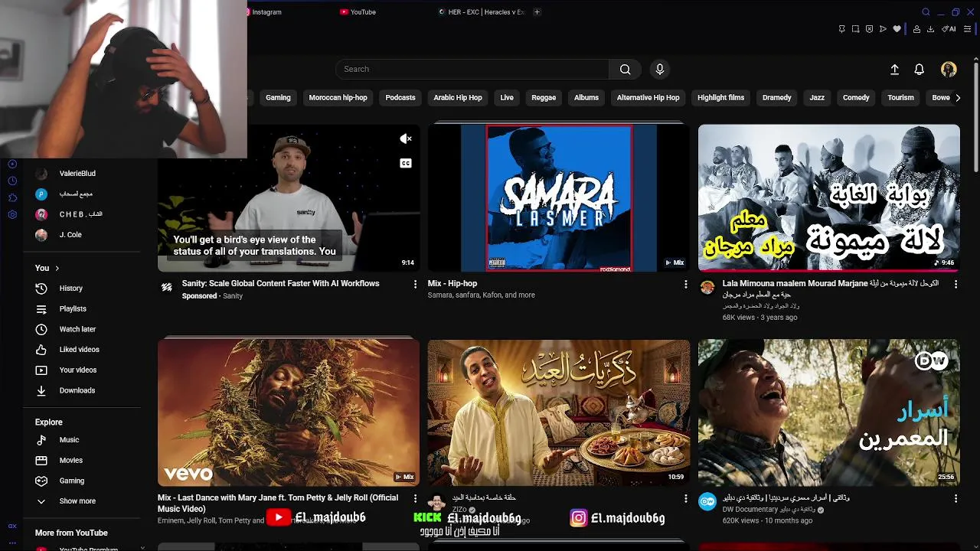Open options menu for Mix - Hip-hop
This screenshot has width=980, height=551.
(686, 284)
